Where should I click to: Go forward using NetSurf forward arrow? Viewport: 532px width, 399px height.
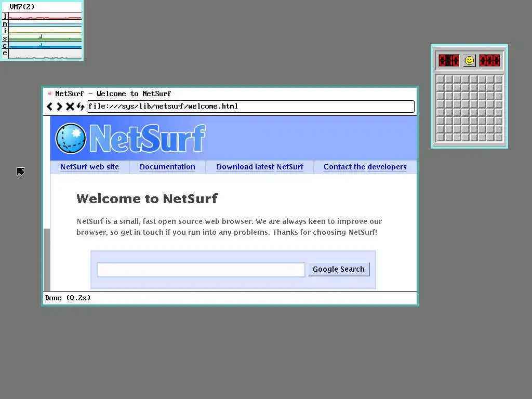point(59,107)
